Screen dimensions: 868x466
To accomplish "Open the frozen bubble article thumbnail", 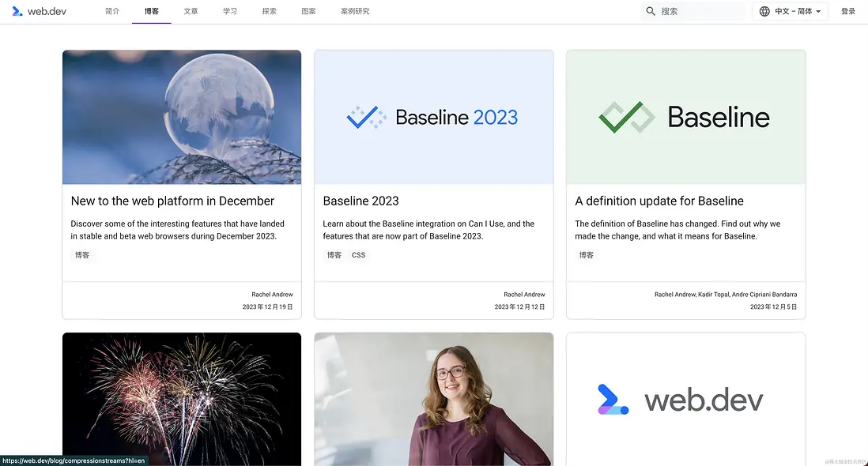I will pyautogui.click(x=182, y=117).
